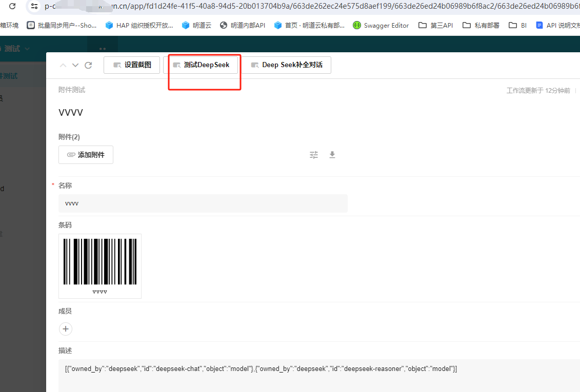
Task: Click the 工作流更新于 12分钟前 status text
Action: 538,91
